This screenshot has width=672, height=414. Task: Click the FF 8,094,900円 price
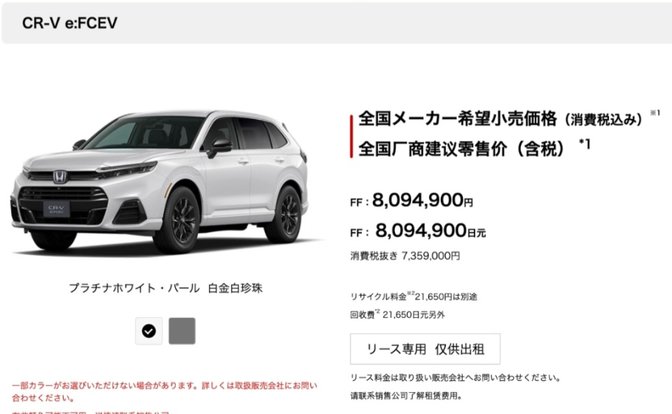(x=412, y=200)
